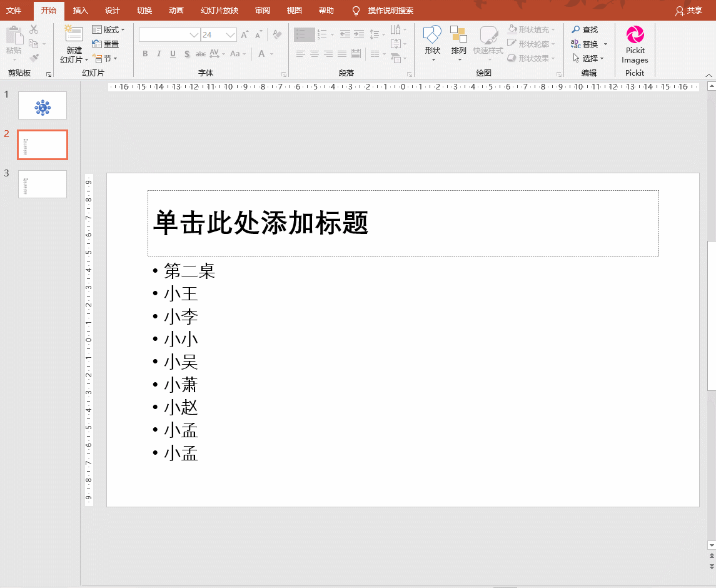Click the 替换 (Replace) button
Image resolution: width=716 pixels, height=588 pixels.
point(588,43)
